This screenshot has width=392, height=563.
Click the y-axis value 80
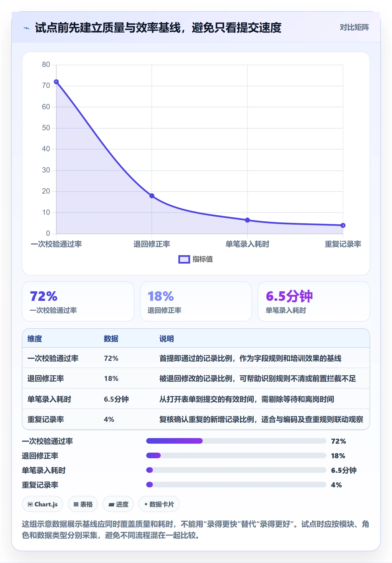46,65
